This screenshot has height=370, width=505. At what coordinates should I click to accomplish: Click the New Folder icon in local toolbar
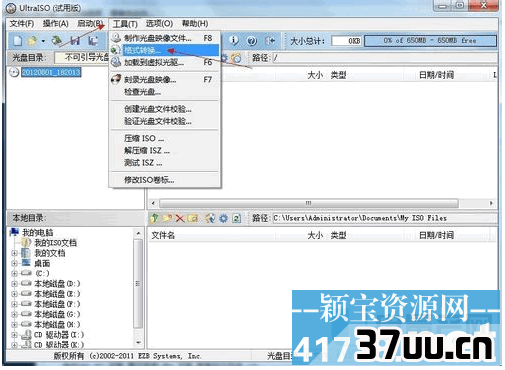tap(167, 218)
